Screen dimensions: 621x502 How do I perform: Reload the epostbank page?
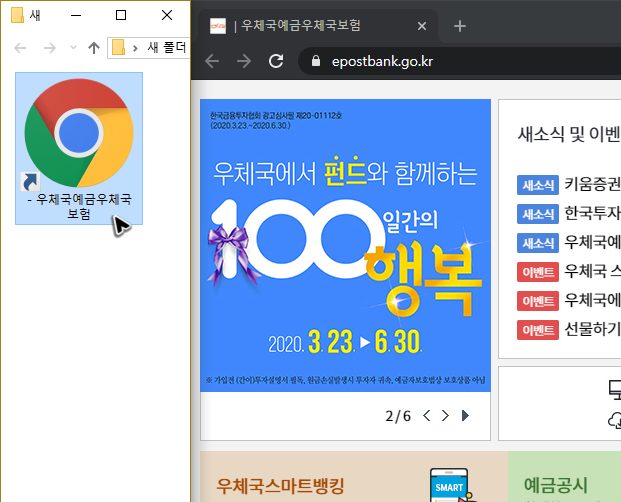(x=276, y=61)
